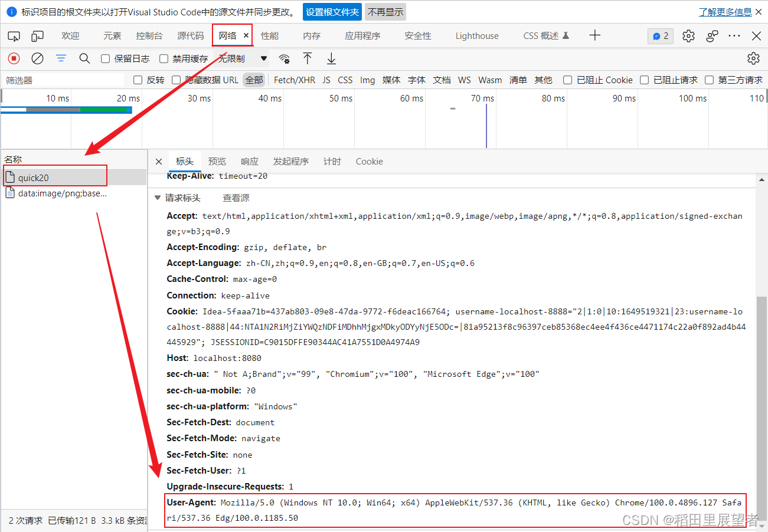
Task: Click Set root folder button (设置根文件夹)
Action: [x=332, y=12]
